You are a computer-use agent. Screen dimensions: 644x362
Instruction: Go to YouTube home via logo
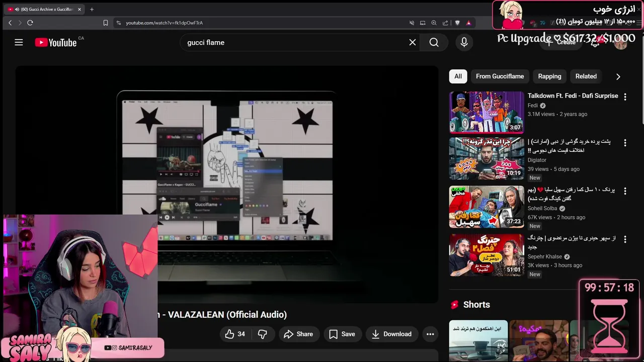pos(56,42)
